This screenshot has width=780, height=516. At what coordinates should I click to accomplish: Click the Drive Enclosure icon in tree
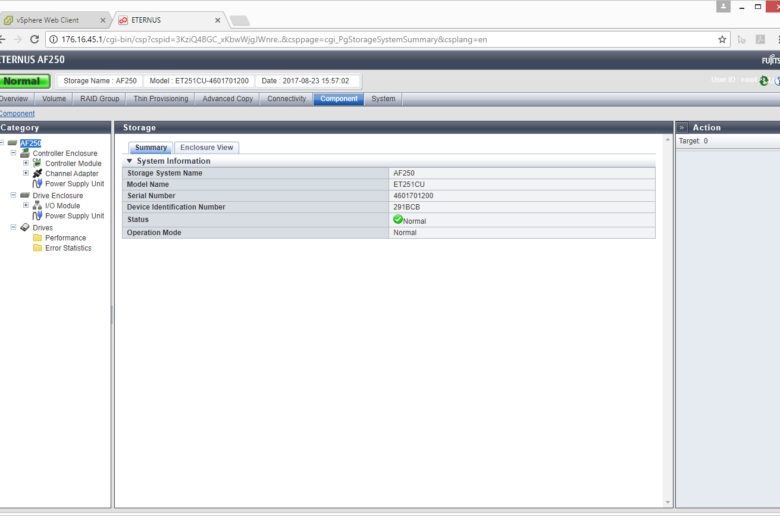coord(25,195)
